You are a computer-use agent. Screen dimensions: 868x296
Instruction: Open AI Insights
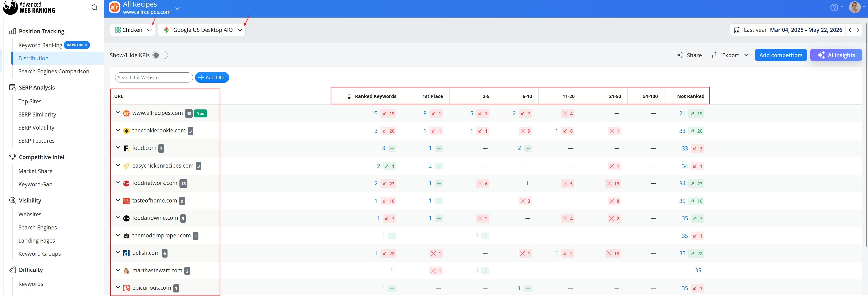pyautogui.click(x=836, y=55)
